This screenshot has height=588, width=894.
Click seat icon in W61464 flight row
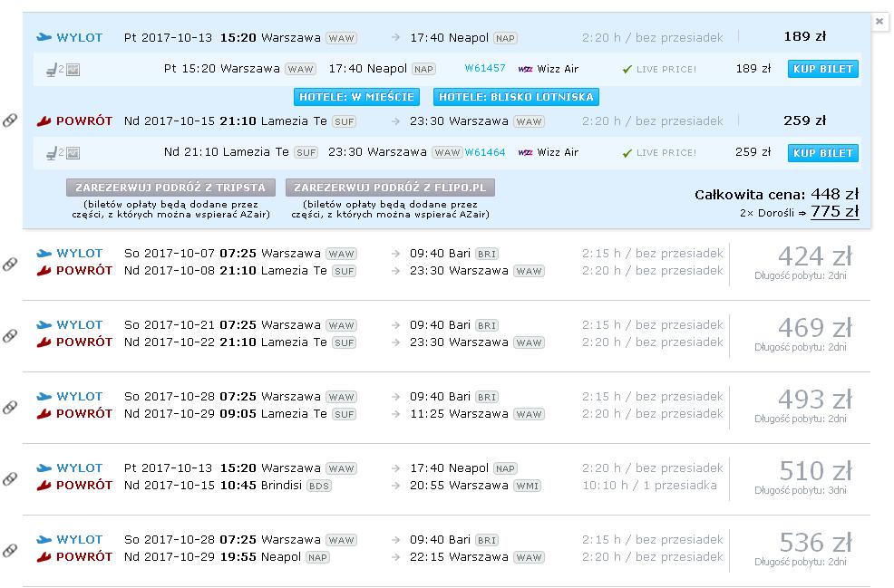pyautogui.click(x=52, y=153)
